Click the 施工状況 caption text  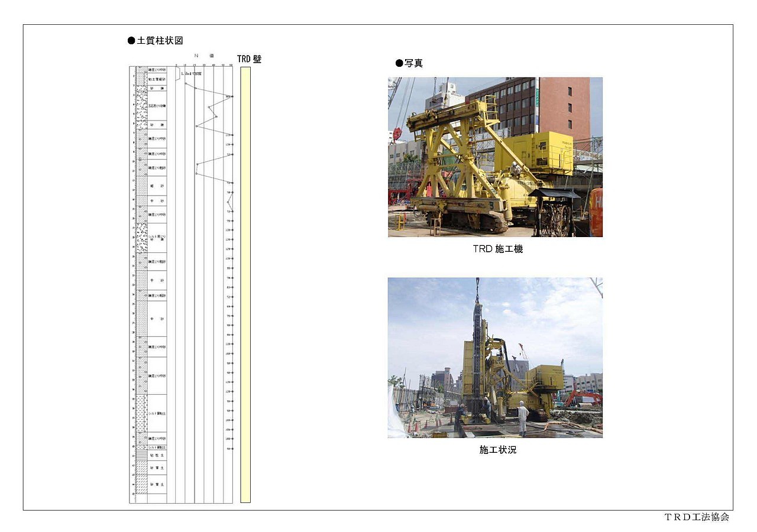[x=497, y=450]
